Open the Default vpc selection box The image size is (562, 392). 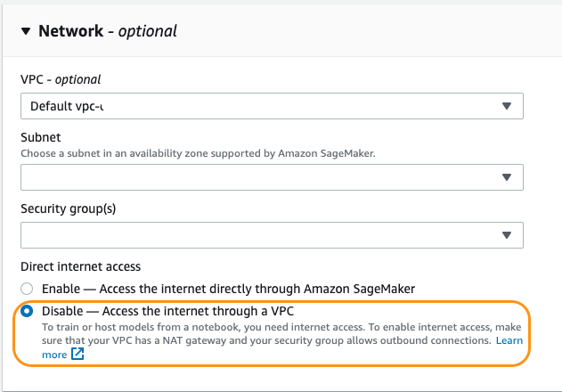[x=258, y=105]
